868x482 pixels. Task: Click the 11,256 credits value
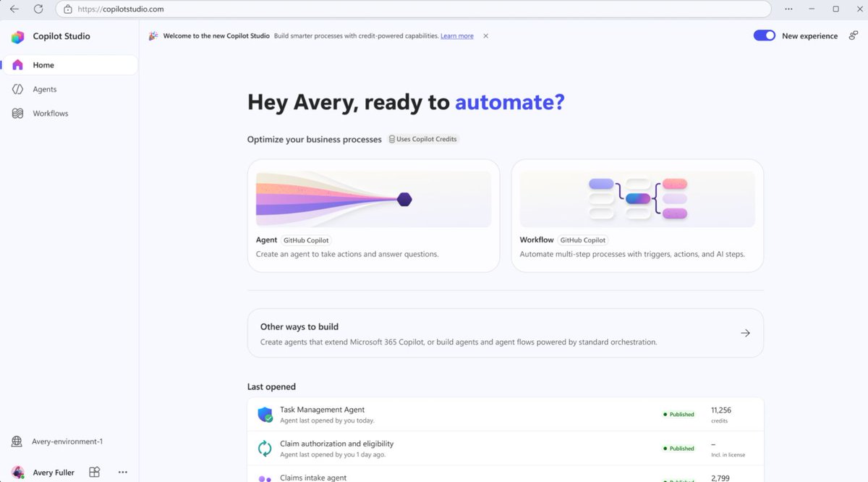tap(721, 410)
